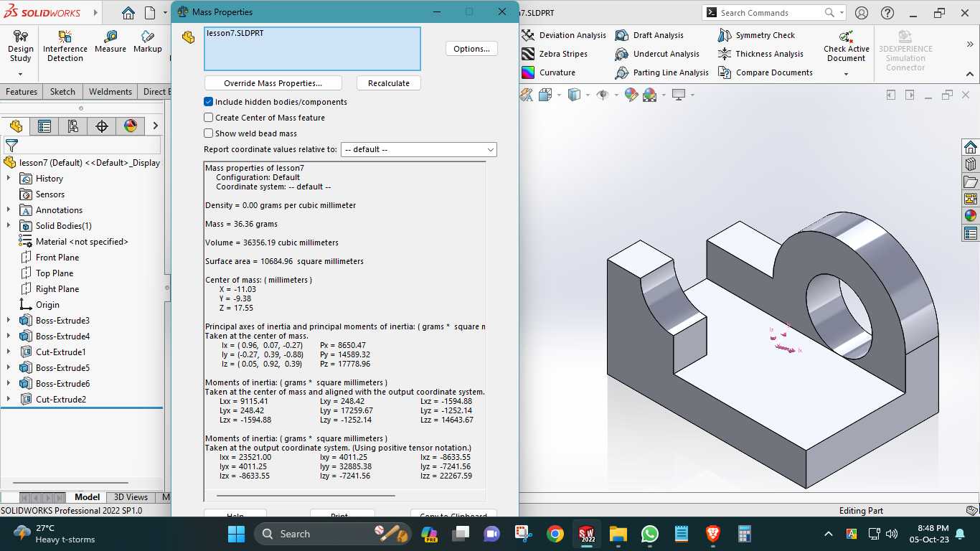Open the Design Study tool
This screenshot has height=551, width=980.
(x=21, y=46)
